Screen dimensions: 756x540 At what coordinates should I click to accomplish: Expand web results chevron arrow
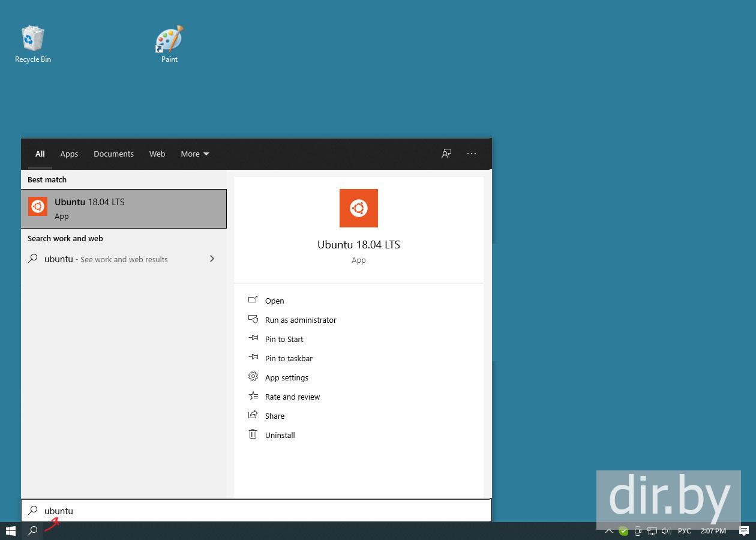pos(212,259)
